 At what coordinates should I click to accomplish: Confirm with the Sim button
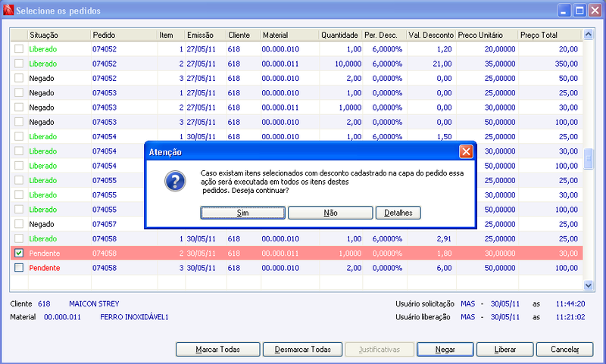click(x=242, y=213)
